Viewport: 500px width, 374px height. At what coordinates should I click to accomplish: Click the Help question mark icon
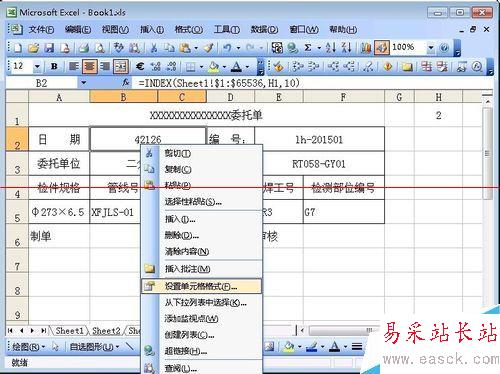click(x=444, y=48)
